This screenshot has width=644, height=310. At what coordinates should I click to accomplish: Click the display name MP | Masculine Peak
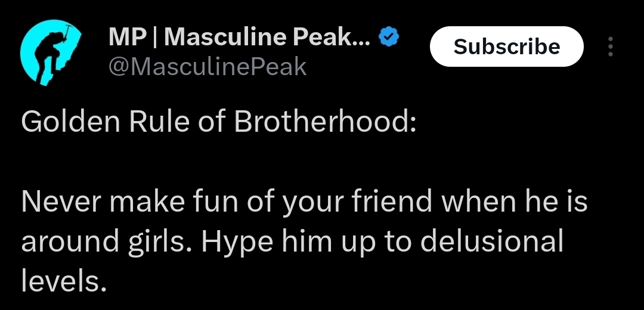[x=239, y=37]
